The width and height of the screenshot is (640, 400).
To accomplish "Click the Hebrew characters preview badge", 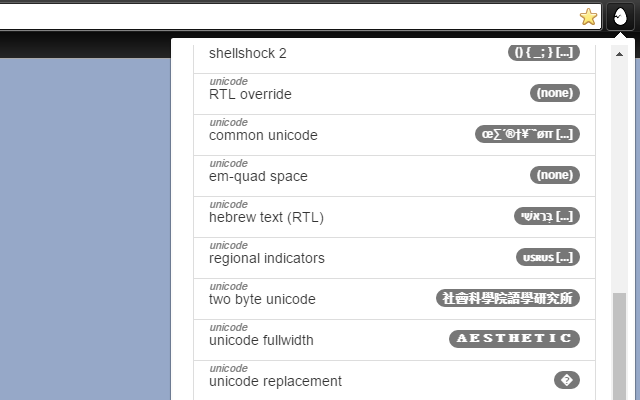I will pos(547,216).
